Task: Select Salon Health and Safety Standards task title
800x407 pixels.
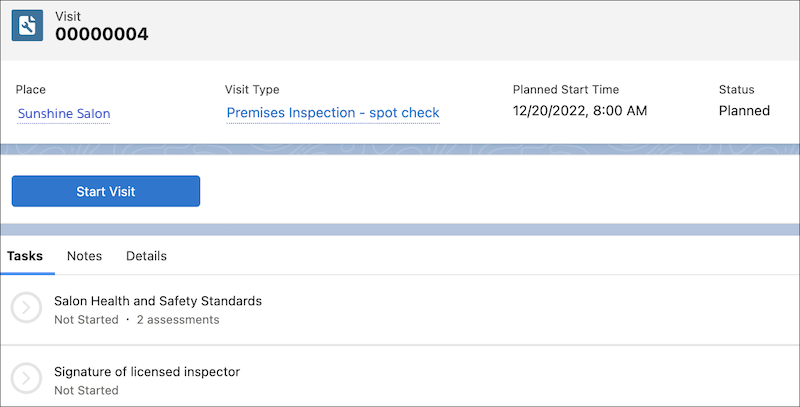Action: click(158, 301)
